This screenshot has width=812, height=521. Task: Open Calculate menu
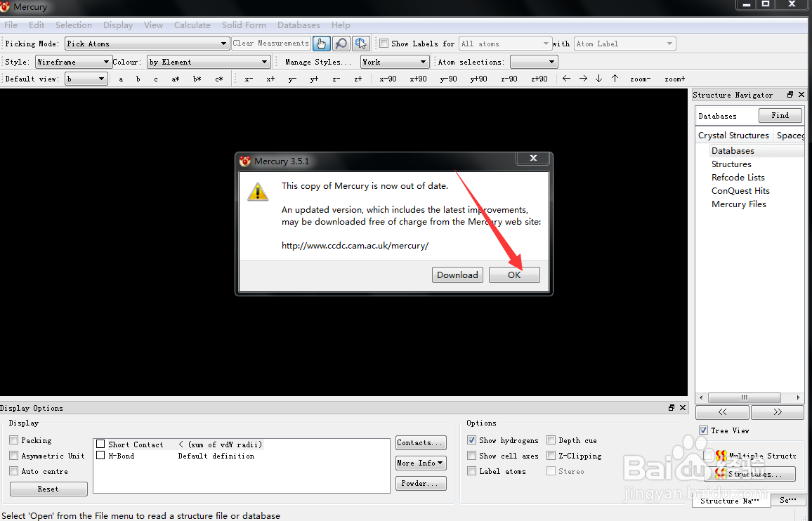pos(192,25)
